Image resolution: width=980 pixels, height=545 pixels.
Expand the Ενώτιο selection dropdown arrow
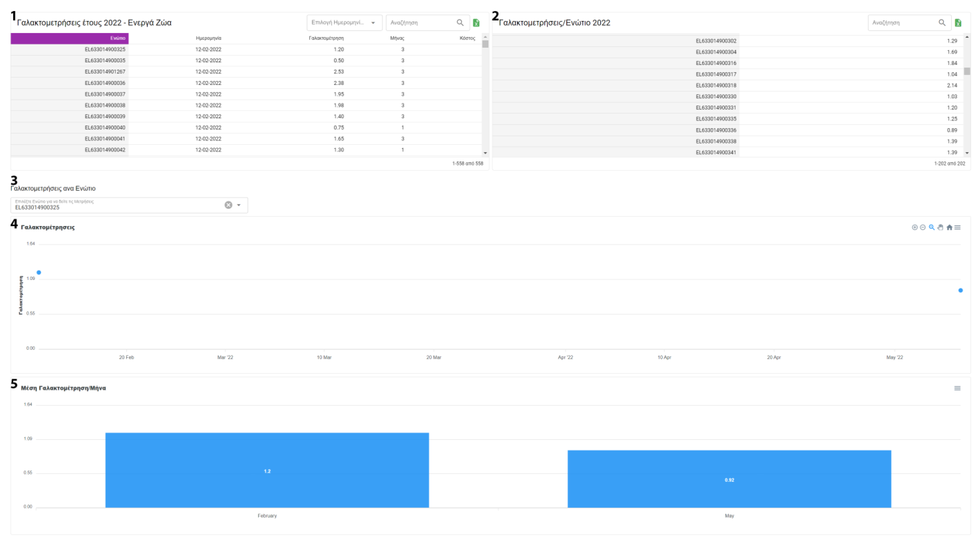[x=239, y=205]
